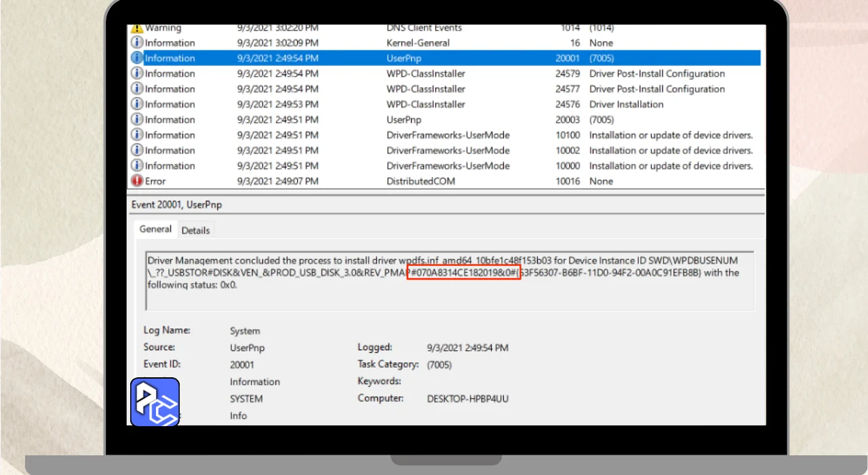This screenshot has width=868, height=475.
Task: Click the info icon beside event 24579 row
Action: click(x=137, y=73)
